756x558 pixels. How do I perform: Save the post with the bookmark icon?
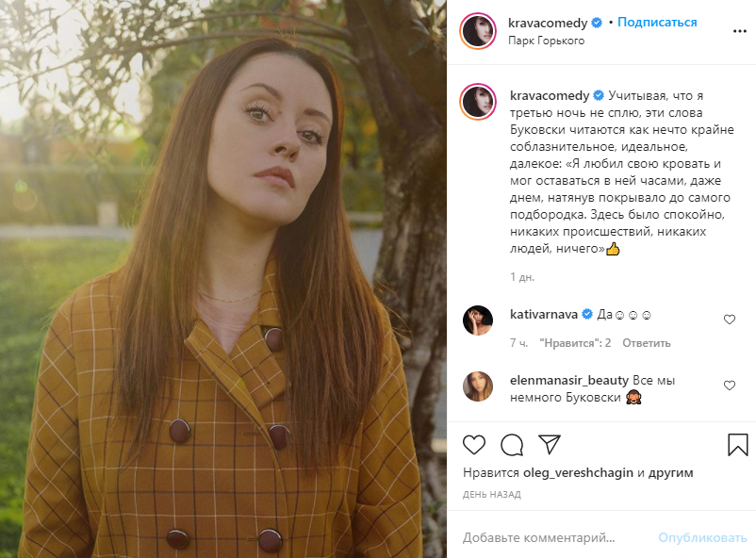(737, 444)
